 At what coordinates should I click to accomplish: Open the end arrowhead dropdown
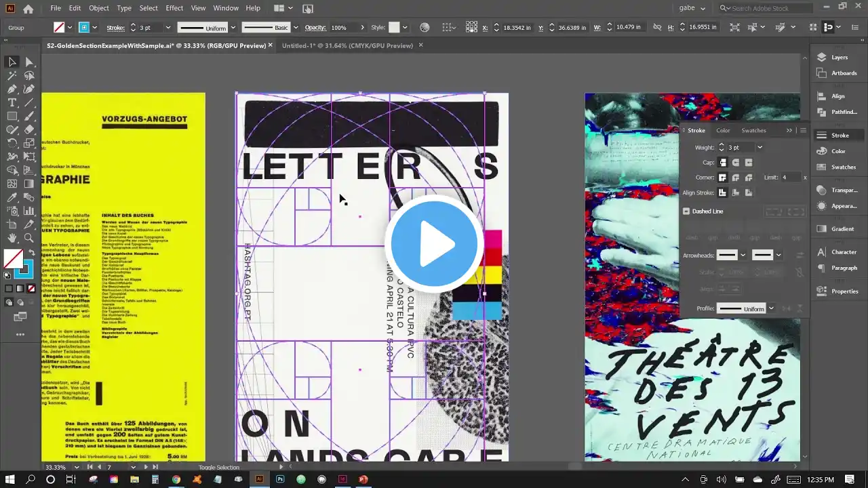pyautogui.click(x=778, y=256)
